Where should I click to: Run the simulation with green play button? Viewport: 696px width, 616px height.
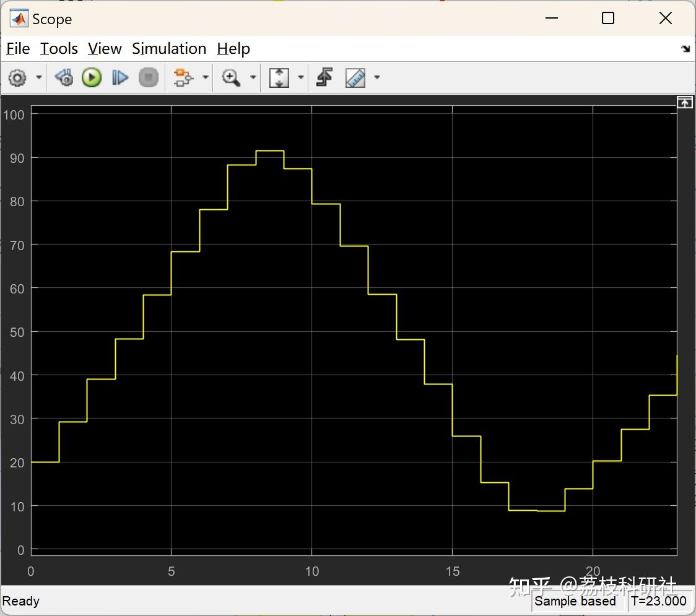tap(92, 77)
